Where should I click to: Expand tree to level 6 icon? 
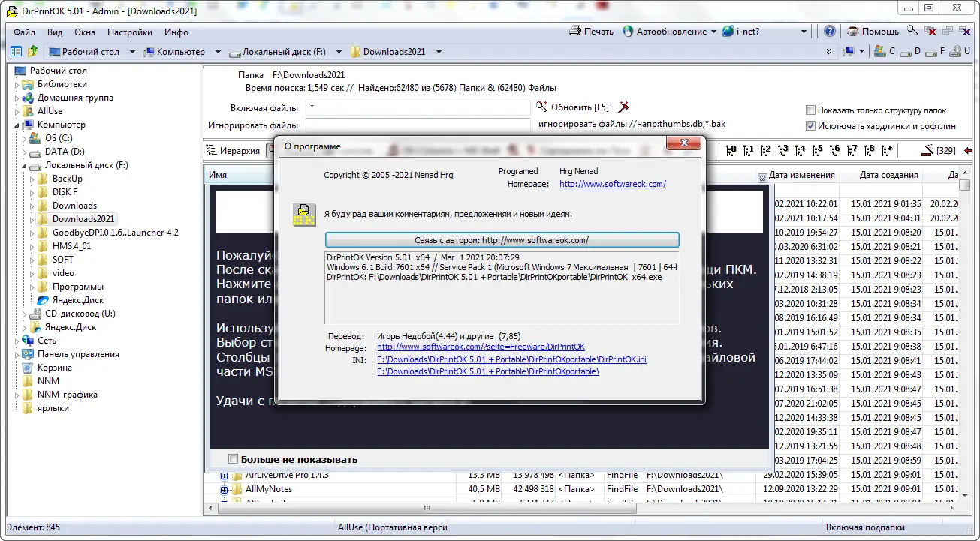(835, 150)
